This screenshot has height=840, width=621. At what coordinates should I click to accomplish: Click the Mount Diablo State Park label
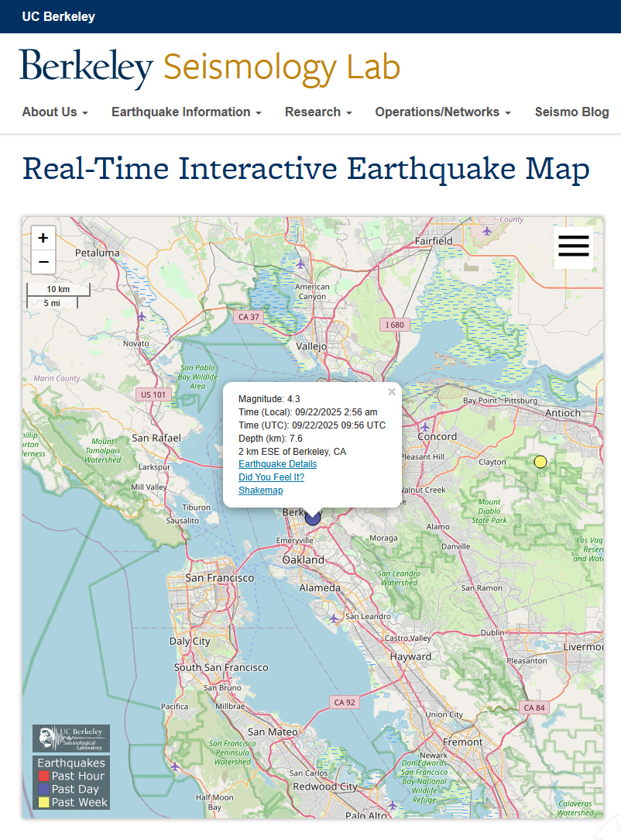[x=489, y=511]
